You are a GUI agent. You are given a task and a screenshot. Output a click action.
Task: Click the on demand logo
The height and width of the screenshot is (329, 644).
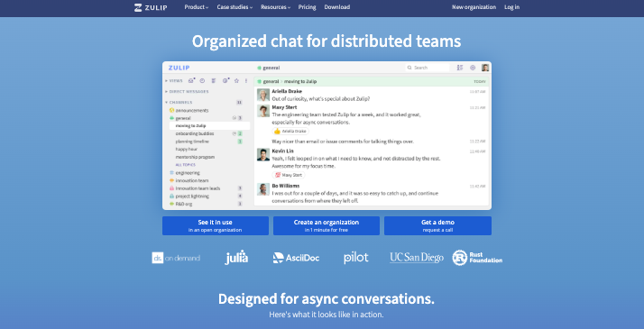[176, 258]
